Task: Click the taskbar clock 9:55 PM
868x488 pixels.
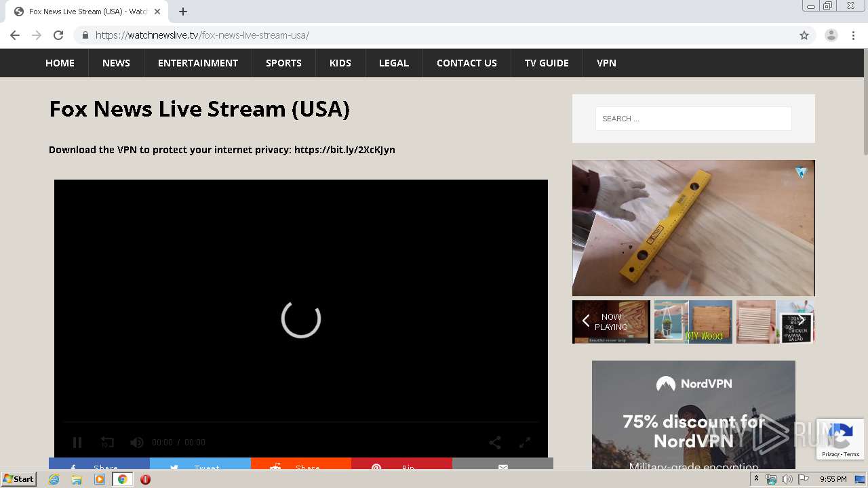Action: (x=833, y=479)
